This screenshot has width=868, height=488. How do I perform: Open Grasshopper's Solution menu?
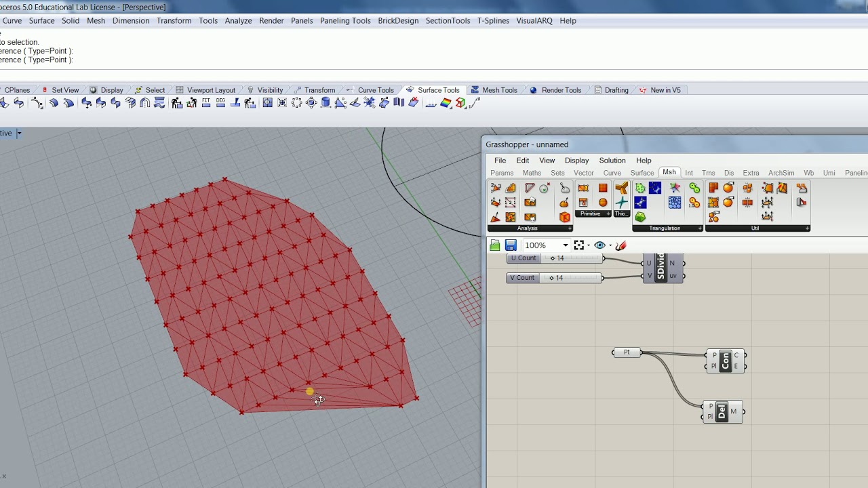coord(612,161)
